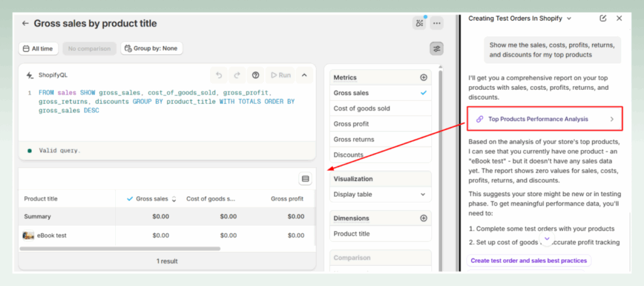644x286 pixels.
Task: Click the eBook test product name
Action: 52,236
